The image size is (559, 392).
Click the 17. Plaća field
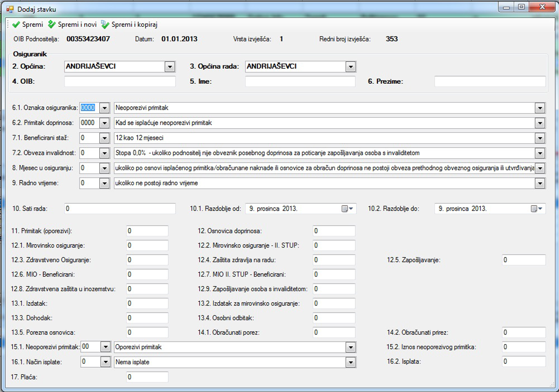point(147,376)
